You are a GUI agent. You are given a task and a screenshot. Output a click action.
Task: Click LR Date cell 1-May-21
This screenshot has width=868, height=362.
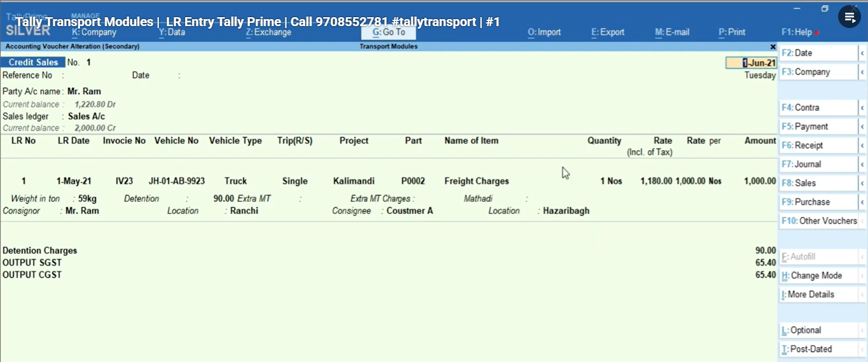coord(74,181)
